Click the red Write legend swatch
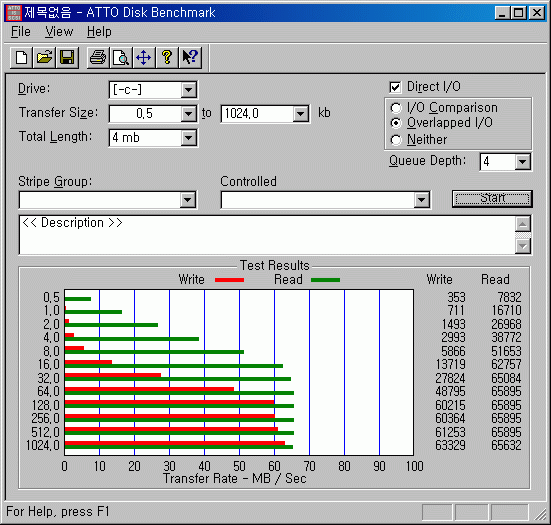The width and height of the screenshot is (551, 525). pos(229,280)
